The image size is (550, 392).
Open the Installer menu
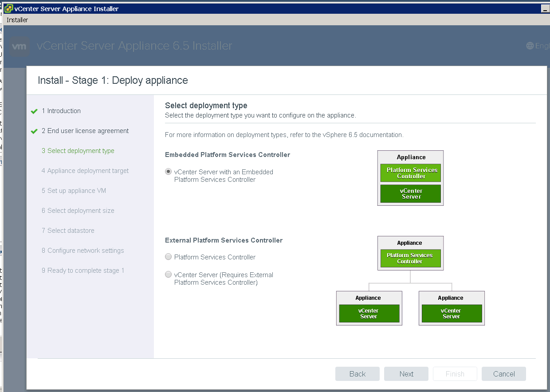click(17, 20)
